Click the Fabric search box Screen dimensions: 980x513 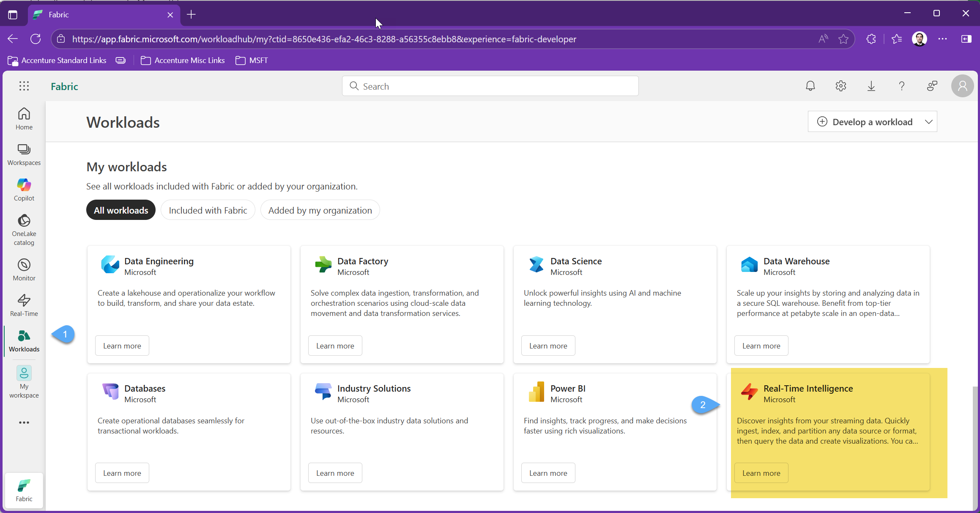pyautogui.click(x=490, y=86)
